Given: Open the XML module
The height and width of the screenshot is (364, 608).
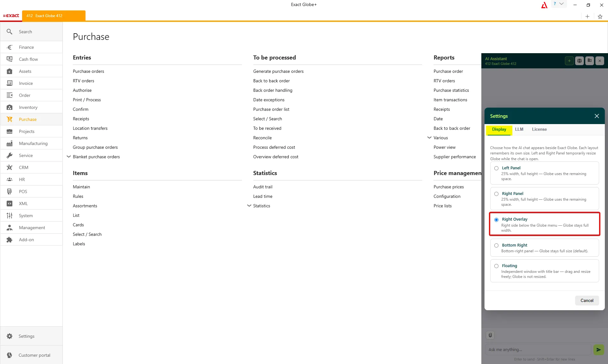Looking at the screenshot, I should coord(31,204).
